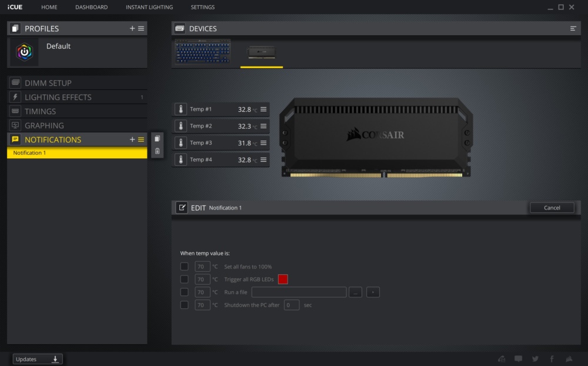The image size is (588, 366).
Task: Open the chat support icon in footer
Action: pos(518,359)
